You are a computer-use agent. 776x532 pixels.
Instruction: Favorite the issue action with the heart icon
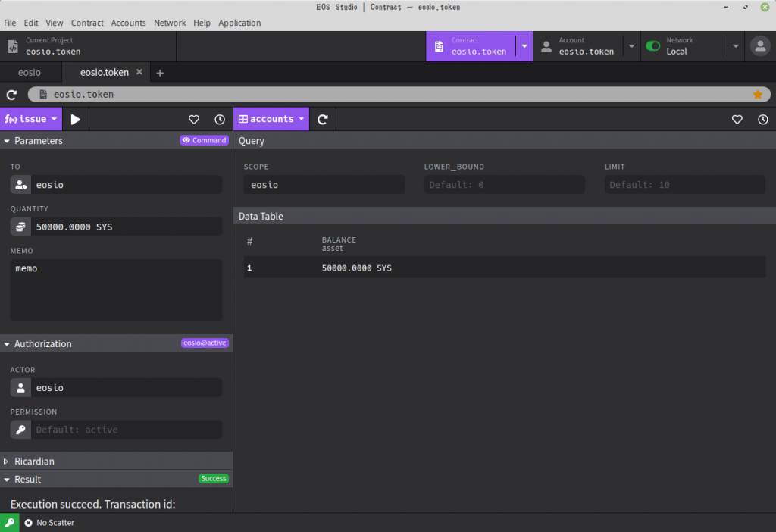194,119
